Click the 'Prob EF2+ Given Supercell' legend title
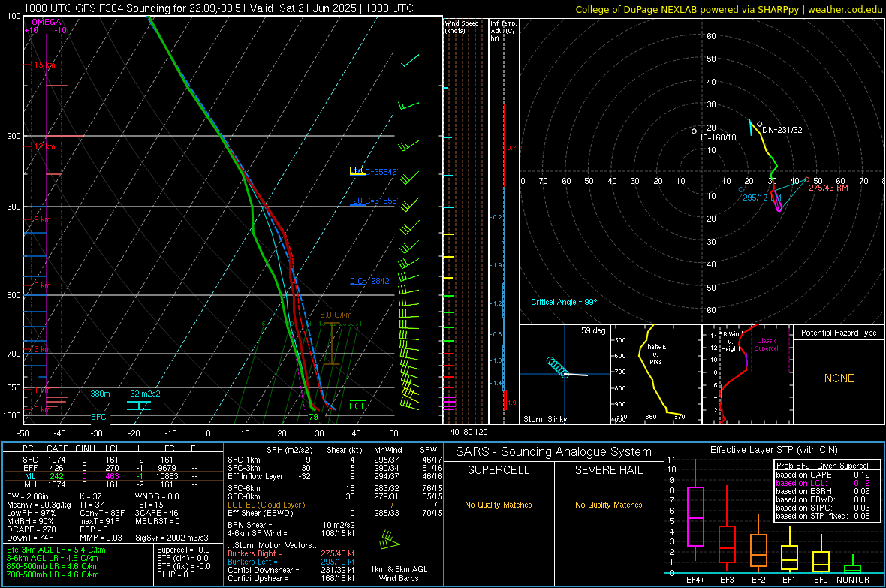Image resolution: width=886 pixels, height=588 pixels. (823, 466)
